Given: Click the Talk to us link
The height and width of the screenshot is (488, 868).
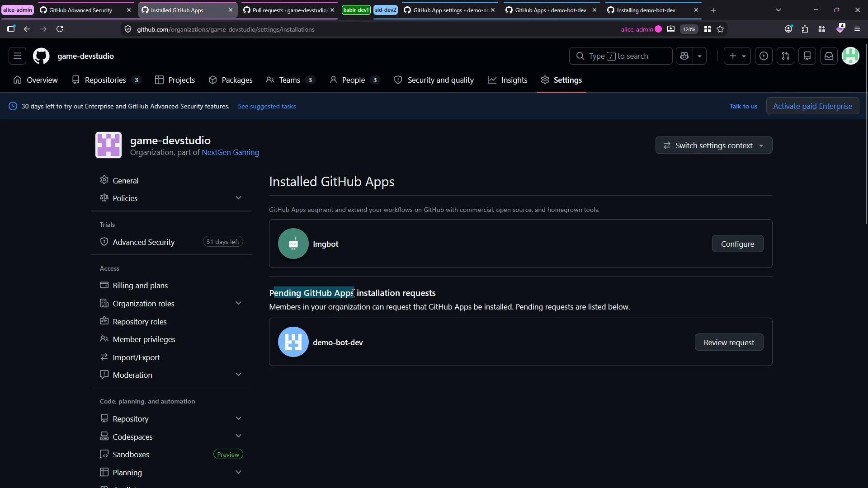Looking at the screenshot, I should [743, 106].
